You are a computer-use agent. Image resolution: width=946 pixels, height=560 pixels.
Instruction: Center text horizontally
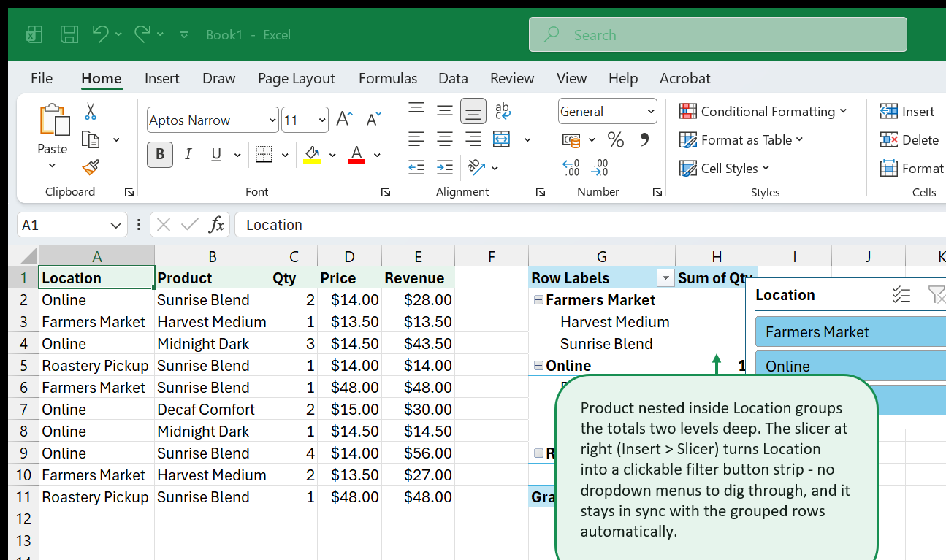(x=445, y=139)
